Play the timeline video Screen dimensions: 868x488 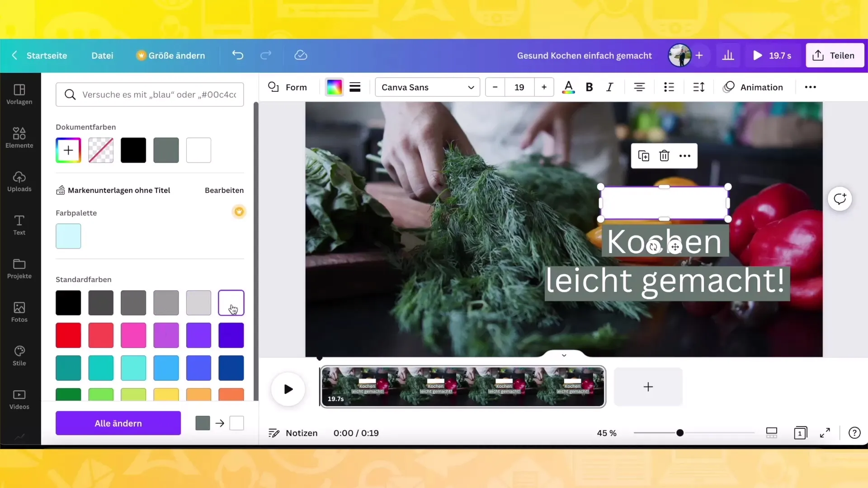[288, 389]
